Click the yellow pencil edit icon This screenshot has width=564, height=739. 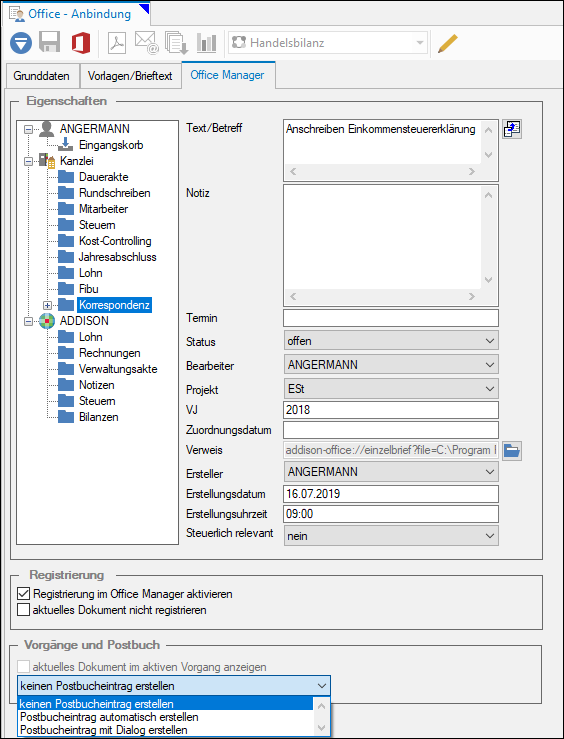[448, 43]
